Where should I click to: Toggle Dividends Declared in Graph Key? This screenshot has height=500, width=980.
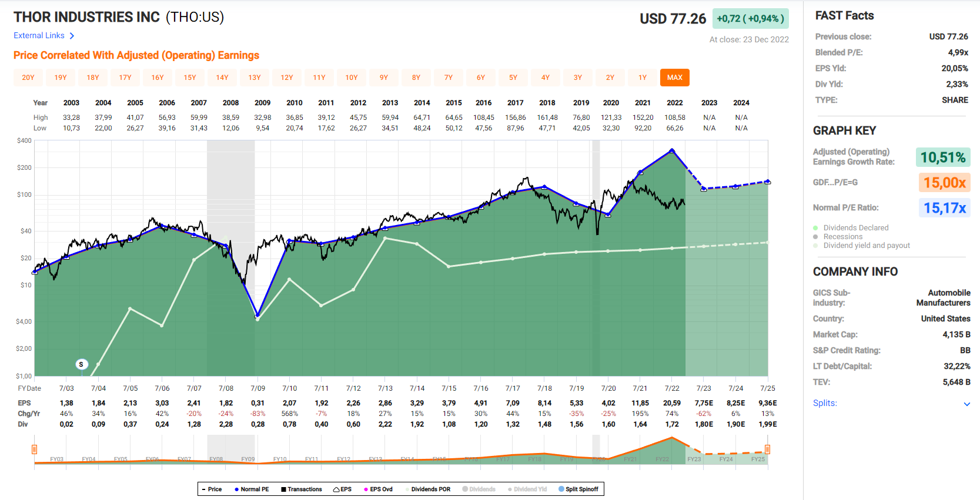851,228
